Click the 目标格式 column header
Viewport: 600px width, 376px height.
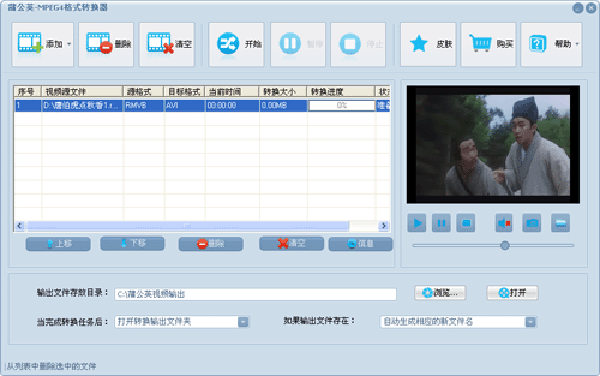point(184,92)
